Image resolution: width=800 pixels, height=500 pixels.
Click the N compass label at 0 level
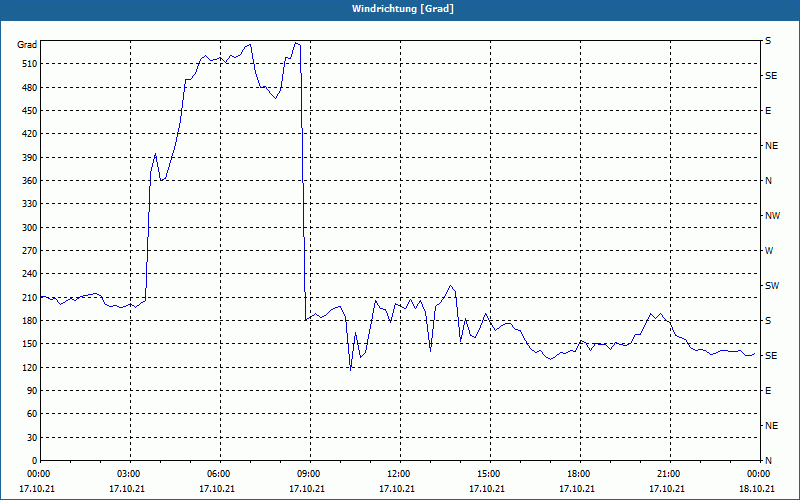coord(768,461)
